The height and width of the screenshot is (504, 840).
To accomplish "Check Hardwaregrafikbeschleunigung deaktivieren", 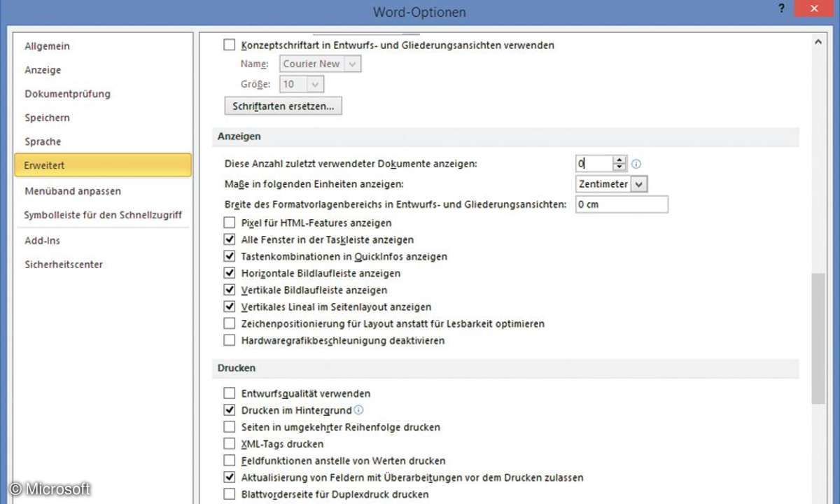I will (x=230, y=340).
